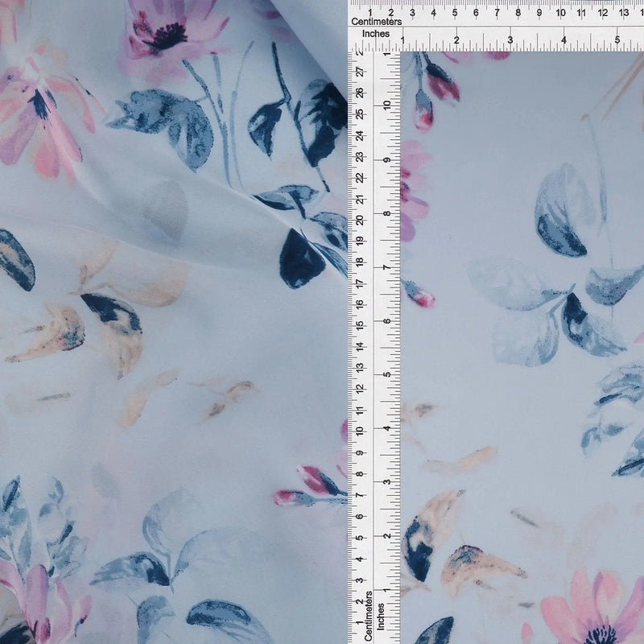
Task: Click the vertical ruler's "Centimeters" label
Action: click(369, 616)
